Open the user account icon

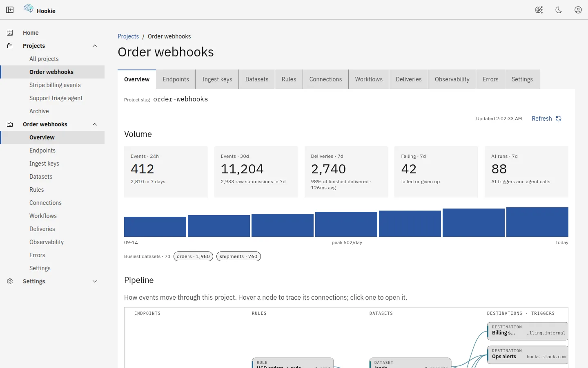click(x=578, y=10)
